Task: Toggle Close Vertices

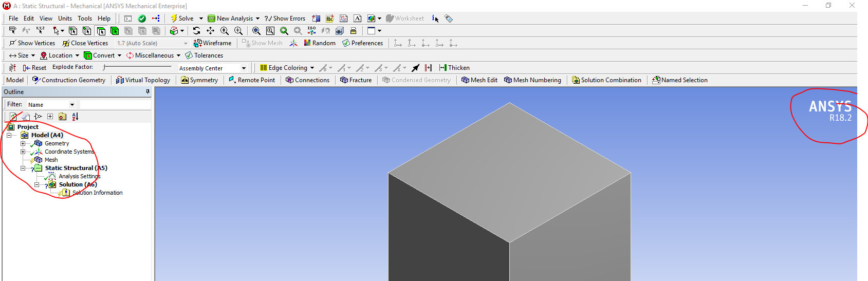Action: pos(85,43)
